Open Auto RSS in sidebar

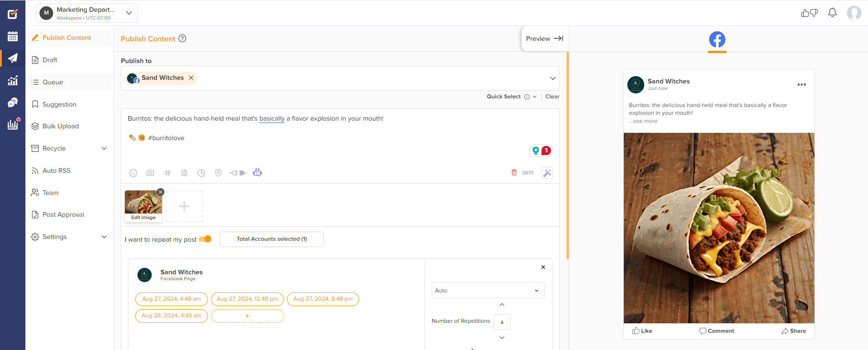(x=69, y=170)
